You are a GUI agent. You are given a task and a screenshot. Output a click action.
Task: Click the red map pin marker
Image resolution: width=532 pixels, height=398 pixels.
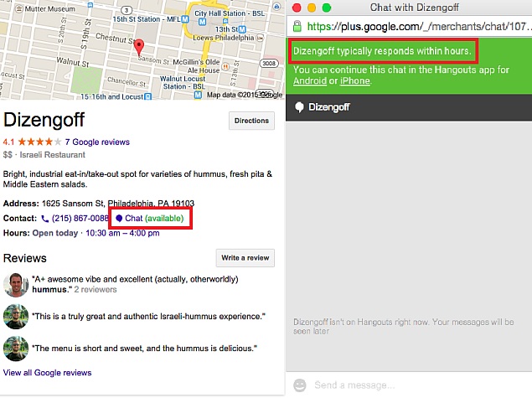pyautogui.click(x=139, y=48)
